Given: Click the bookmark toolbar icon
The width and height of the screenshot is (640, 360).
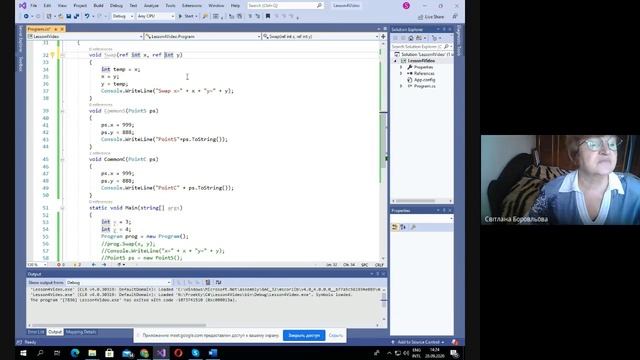Looking at the screenshot, I should pyautogui.click(x=268, y=16).
